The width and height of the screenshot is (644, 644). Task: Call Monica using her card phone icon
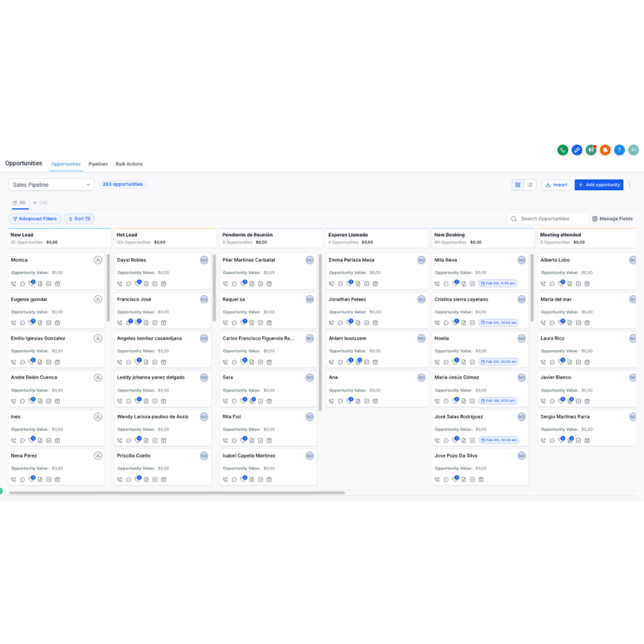coord(14,284)
